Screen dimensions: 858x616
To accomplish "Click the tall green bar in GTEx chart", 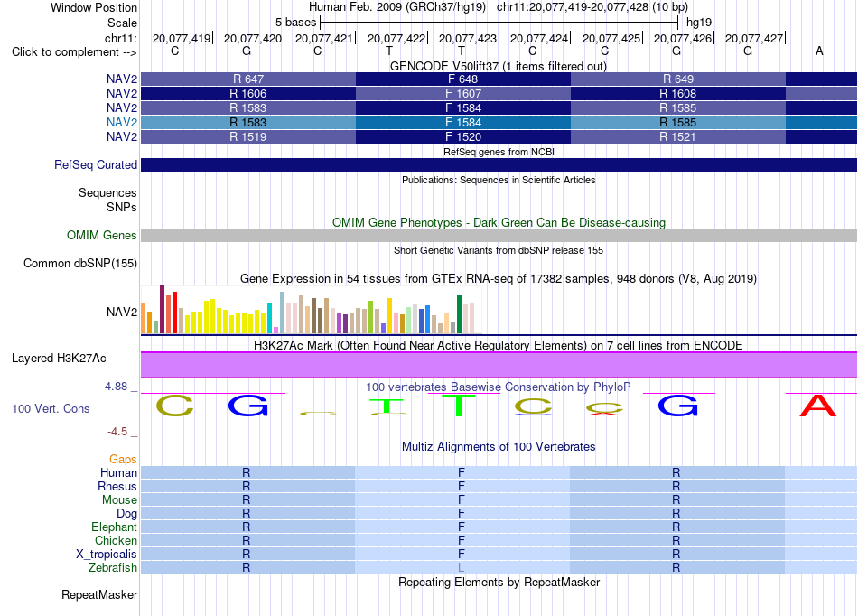I will pyautogui.click(x=459, y=314).
